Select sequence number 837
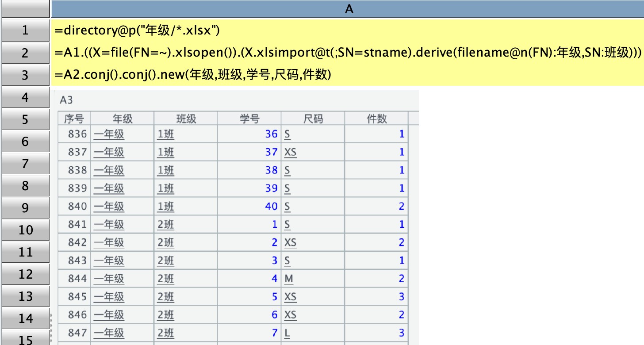The width and height of the screenshot is (644, 345). (77, 152)
